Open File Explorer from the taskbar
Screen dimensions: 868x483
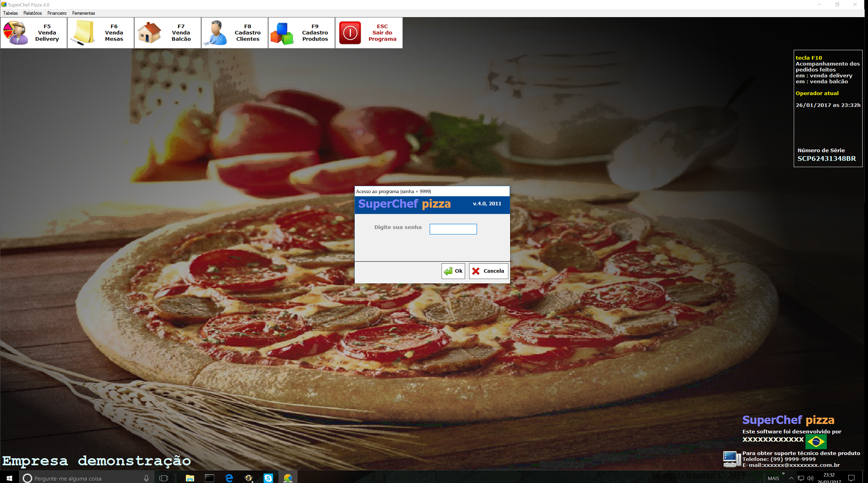point(190,478)
